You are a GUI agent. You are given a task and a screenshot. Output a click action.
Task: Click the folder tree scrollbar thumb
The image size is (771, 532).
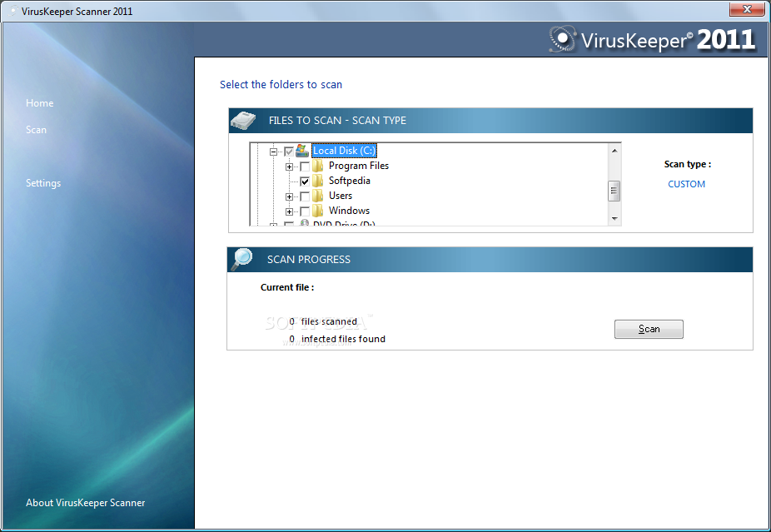[614, 191]
